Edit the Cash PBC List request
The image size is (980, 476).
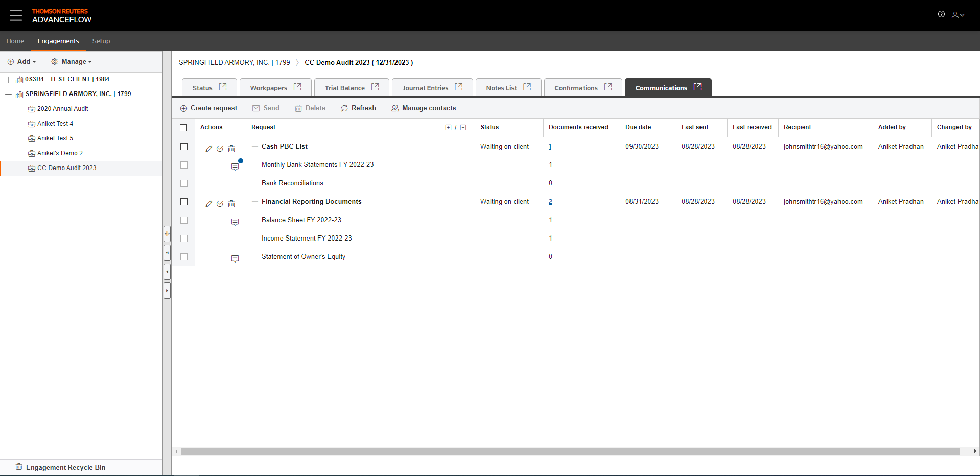[208, 149]
